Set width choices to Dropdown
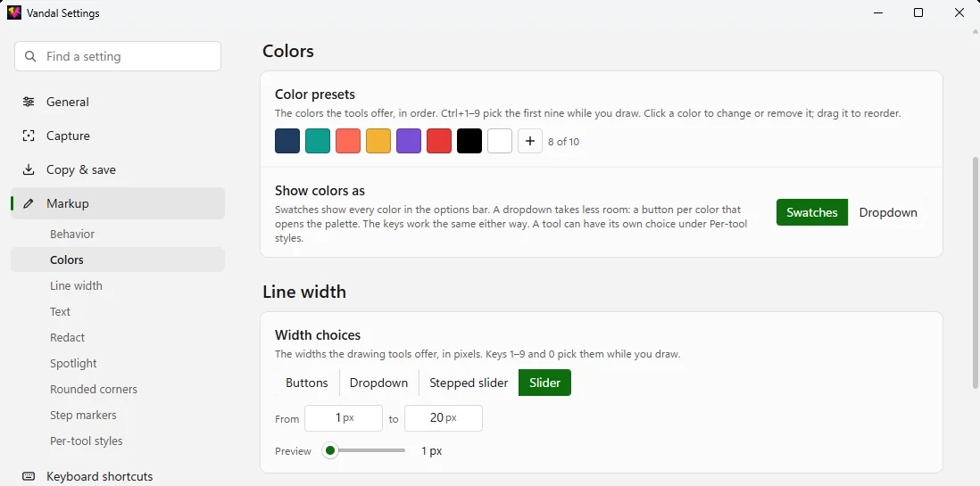This screenshot has height=486, width=980. click(378, 383)
